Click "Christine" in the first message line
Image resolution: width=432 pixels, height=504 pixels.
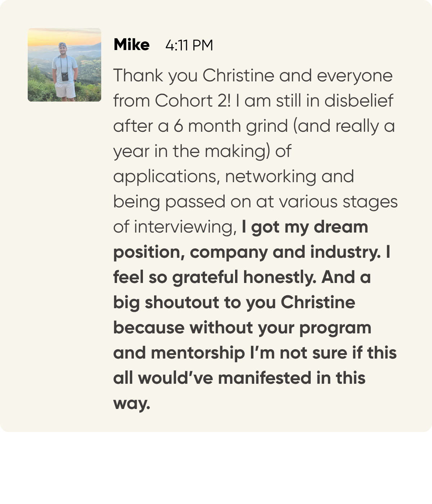click(x=238, y=76)
